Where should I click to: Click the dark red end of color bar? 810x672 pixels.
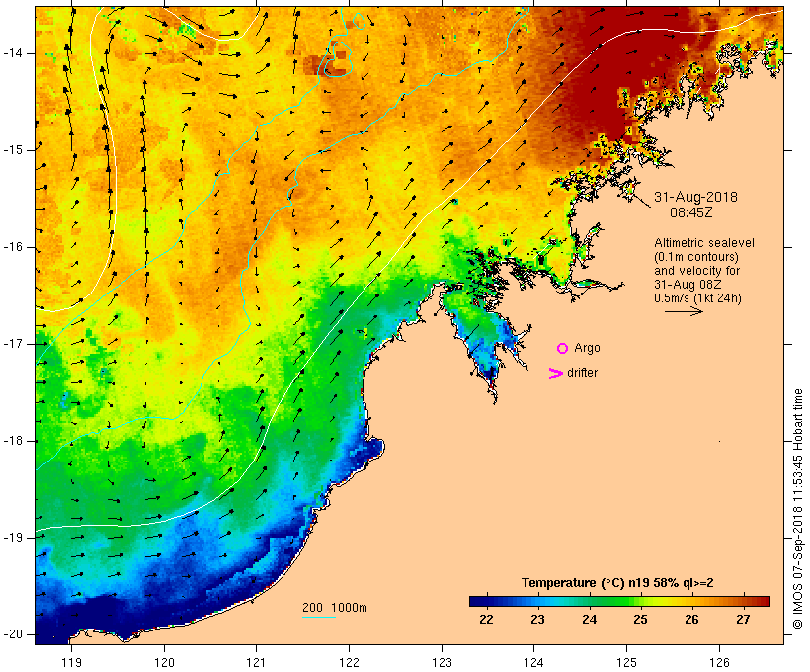click(x=766, y=601)
